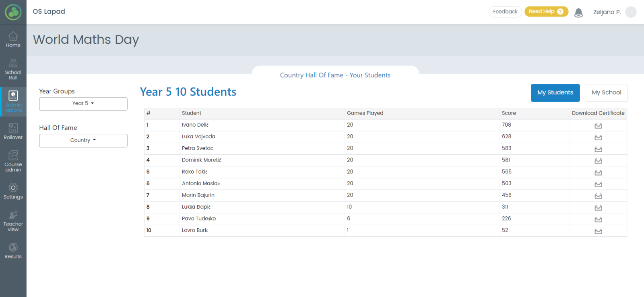Viewport: 644px width, 297px height.
Task: Download certificate for Lovro Burić
Action: tap(598, 231)
